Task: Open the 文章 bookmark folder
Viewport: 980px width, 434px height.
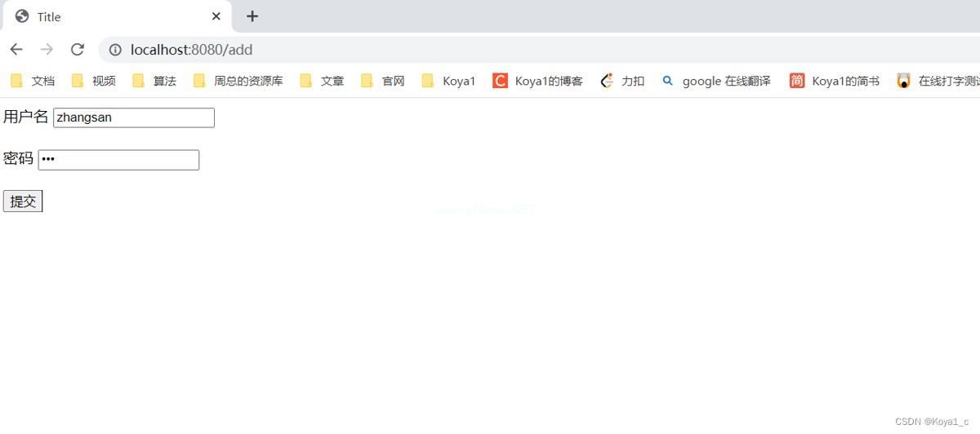Action: click(322, 81)
